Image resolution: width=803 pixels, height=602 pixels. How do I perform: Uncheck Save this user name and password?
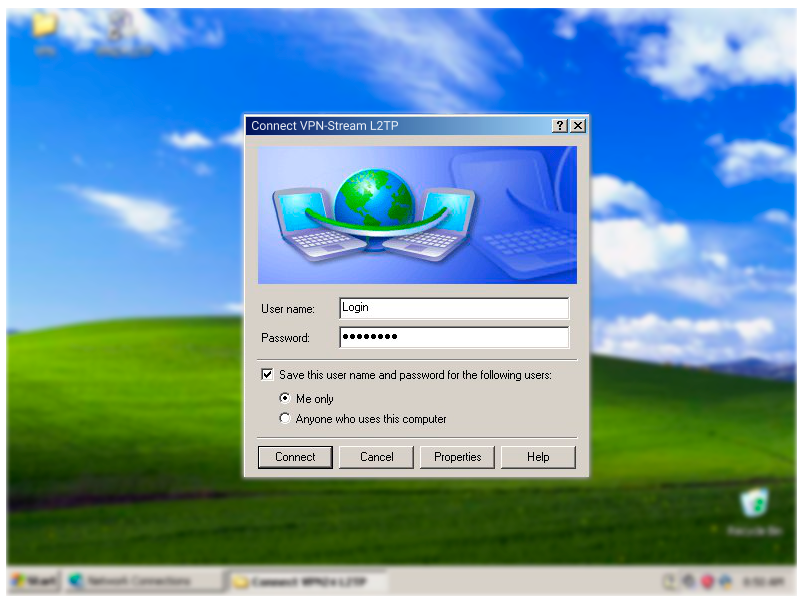coord(267,375)
